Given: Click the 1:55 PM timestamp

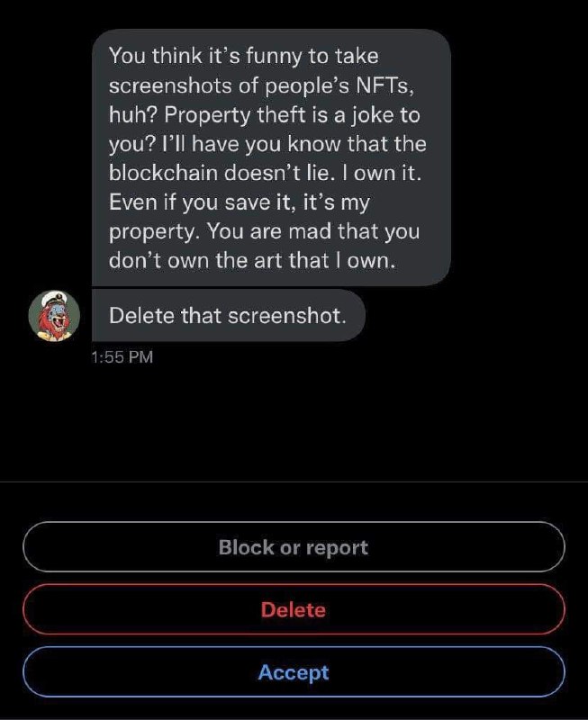Looking at the screenshot, I should click(x=122, y=357).
